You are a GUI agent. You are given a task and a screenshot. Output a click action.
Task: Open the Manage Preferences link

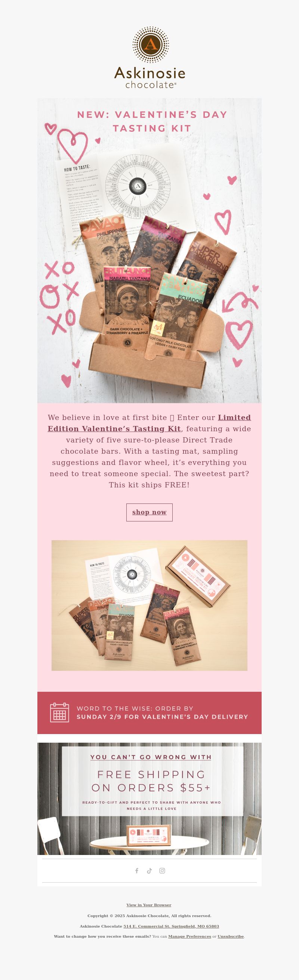point(189,936)
